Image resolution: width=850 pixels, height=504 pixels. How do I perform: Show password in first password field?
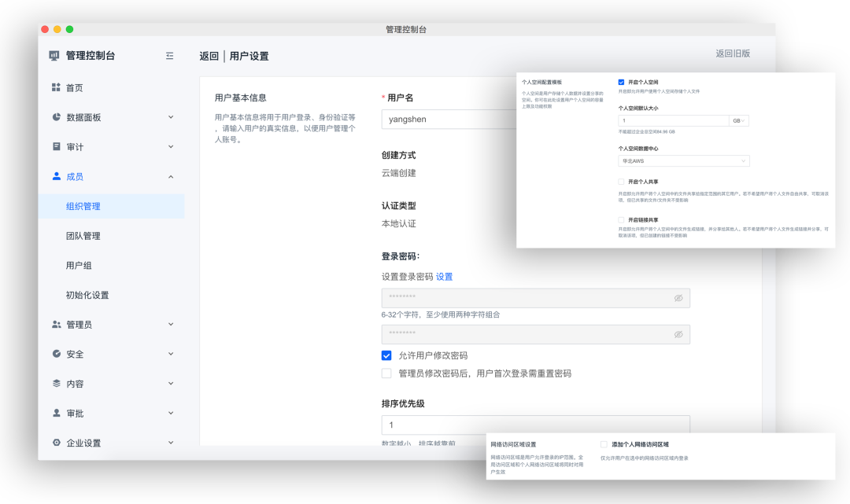(678, 298)
